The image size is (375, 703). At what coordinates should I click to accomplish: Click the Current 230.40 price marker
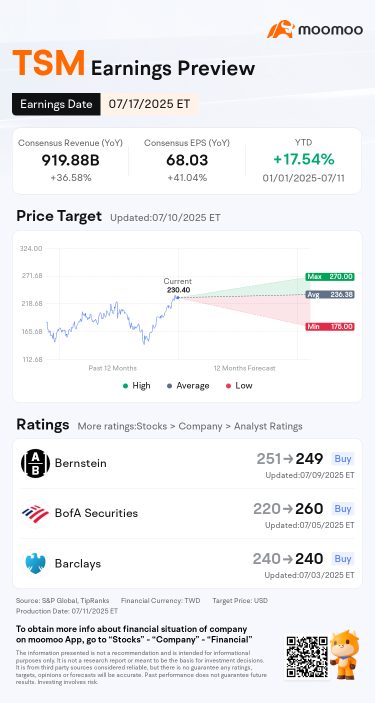click(x=178, y=286)
